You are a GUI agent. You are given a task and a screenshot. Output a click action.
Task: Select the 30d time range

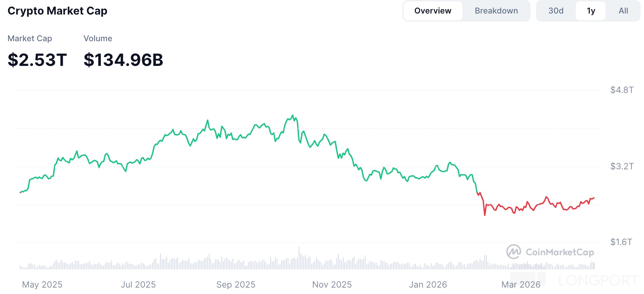(x=556, y=11)
